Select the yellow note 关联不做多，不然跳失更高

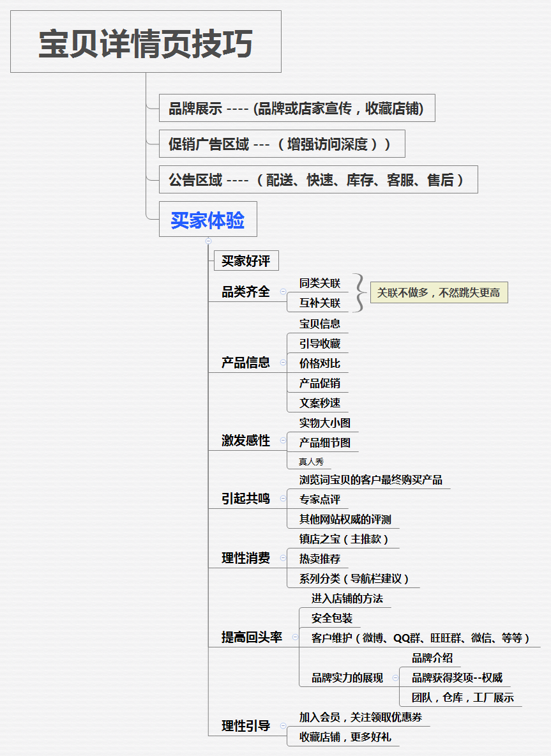[x=439, y=292]
